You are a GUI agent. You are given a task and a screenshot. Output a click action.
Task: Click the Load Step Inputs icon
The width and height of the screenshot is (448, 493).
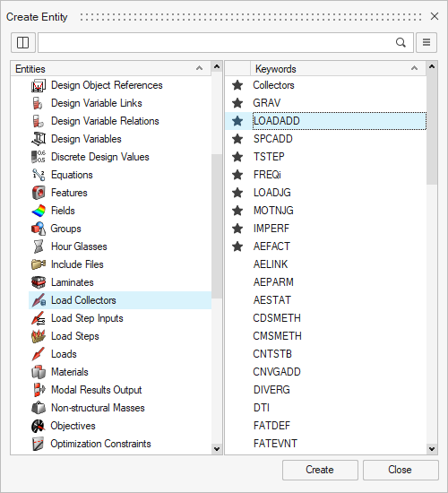point(39,318)
